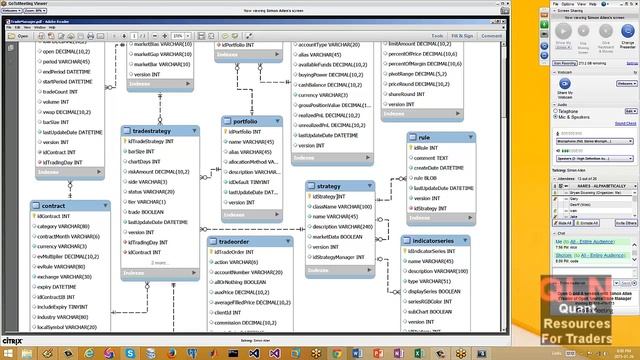Click the Start Recording button
The image size is (640, 360).
tap(565, 63)
